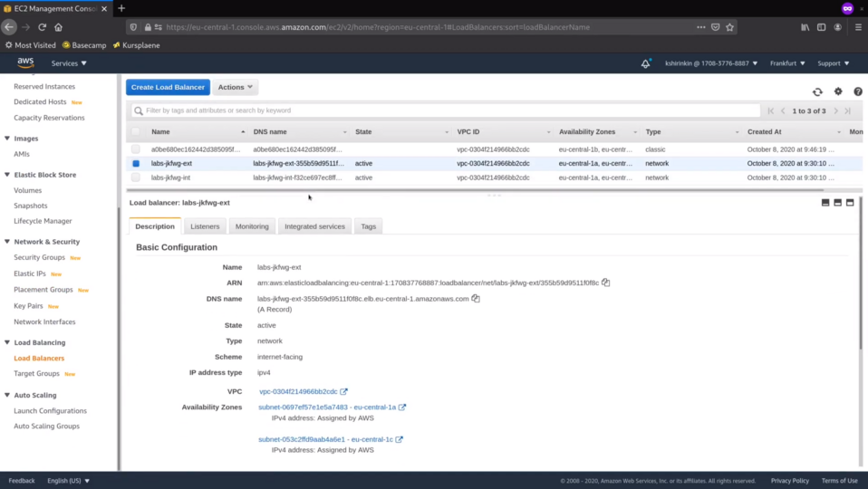
Task: Switch to the Integrated services tab
Action: pos(314,226)
